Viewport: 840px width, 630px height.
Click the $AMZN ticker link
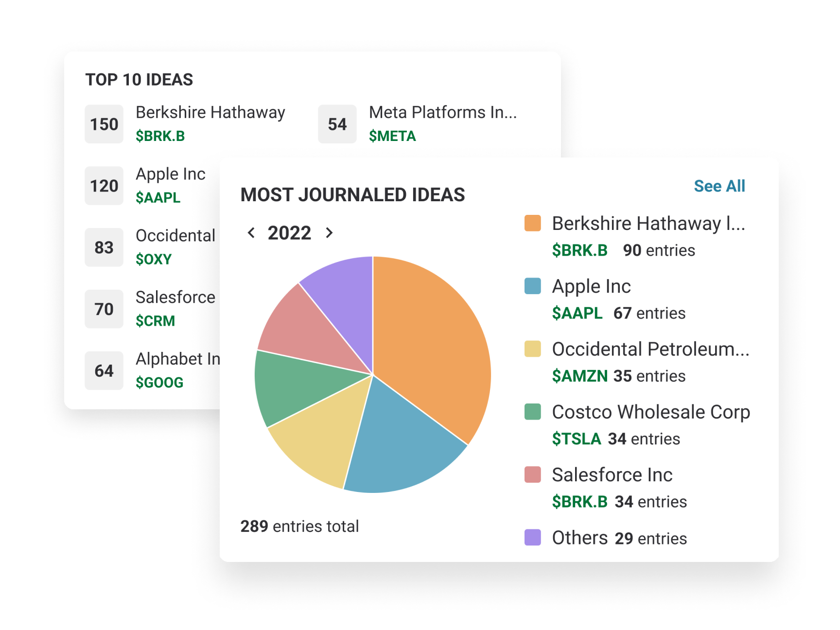pos(580,376)
